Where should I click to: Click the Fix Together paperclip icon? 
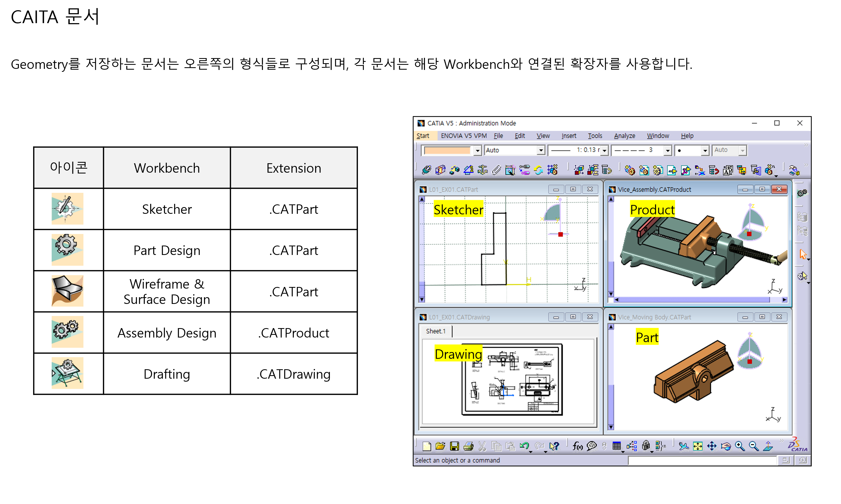pyautogui.click(x=496, y=170)
